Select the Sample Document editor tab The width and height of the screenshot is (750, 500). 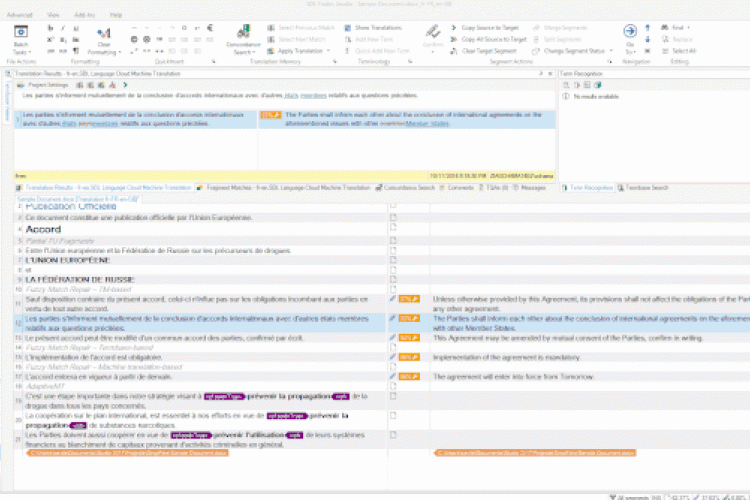(77, 199)
